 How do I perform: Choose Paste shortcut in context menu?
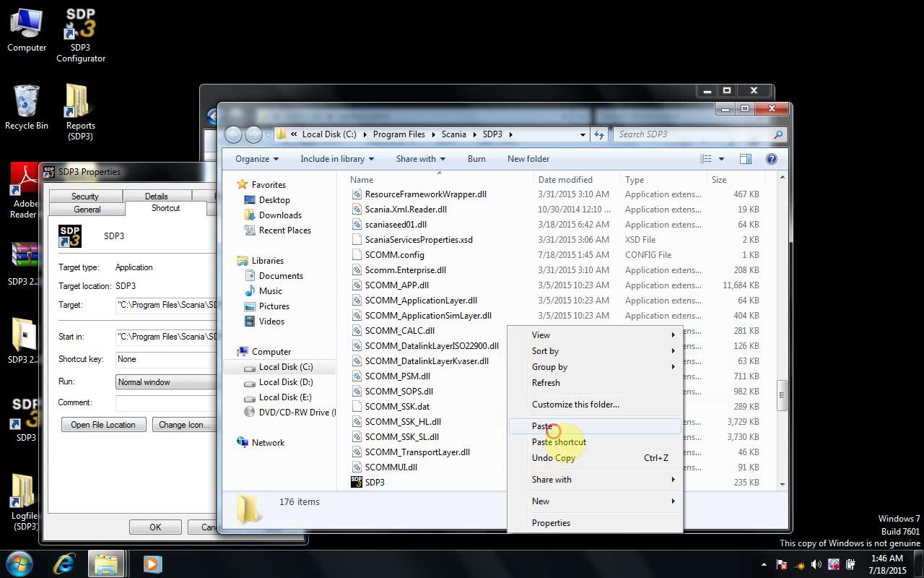595,442
